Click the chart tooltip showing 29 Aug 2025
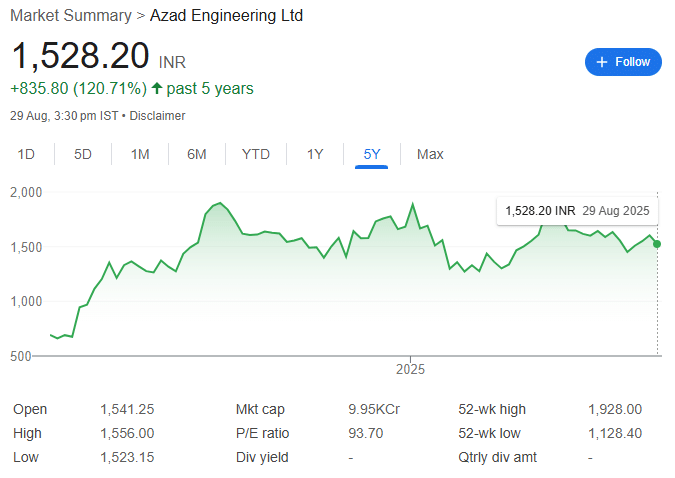The image size is (675, 478). (577, 211)
